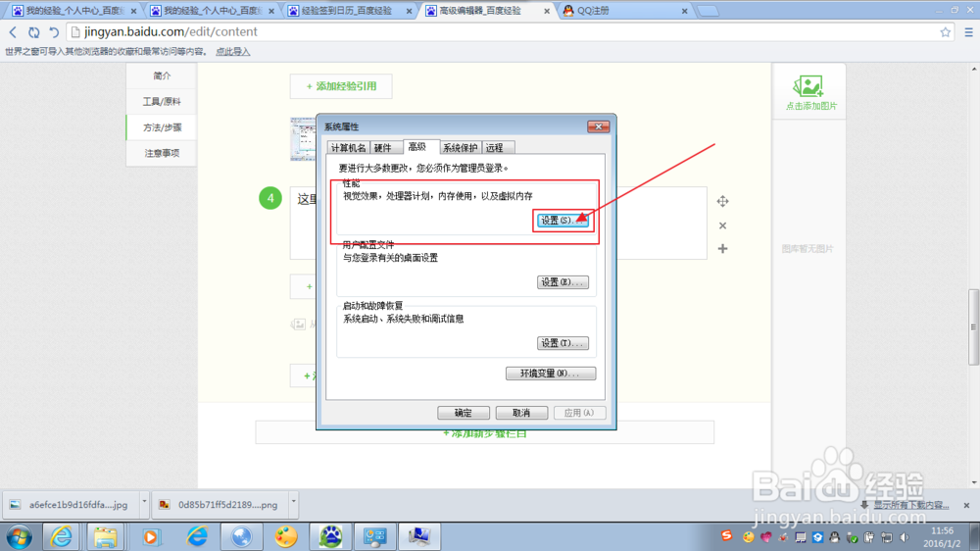Viewport: 980px width, 551px height.
Task: Click startup recovery 设置(T) button
Action: (x=563, y=343)
